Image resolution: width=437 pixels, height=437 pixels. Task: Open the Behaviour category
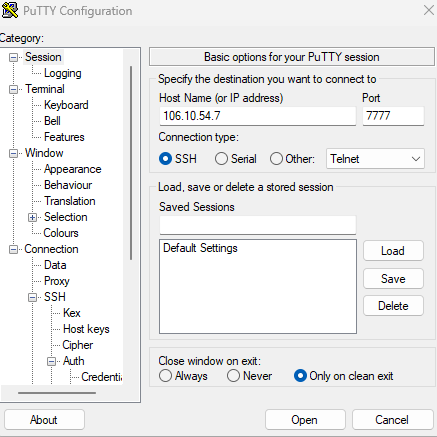(68, 185)
